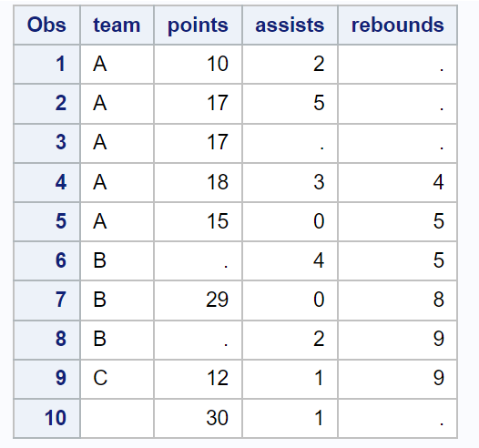The height and width of the screenshot is (448, 479).
Task: Click the missing assists cell in row 3
Action: [x=290, y=143]
